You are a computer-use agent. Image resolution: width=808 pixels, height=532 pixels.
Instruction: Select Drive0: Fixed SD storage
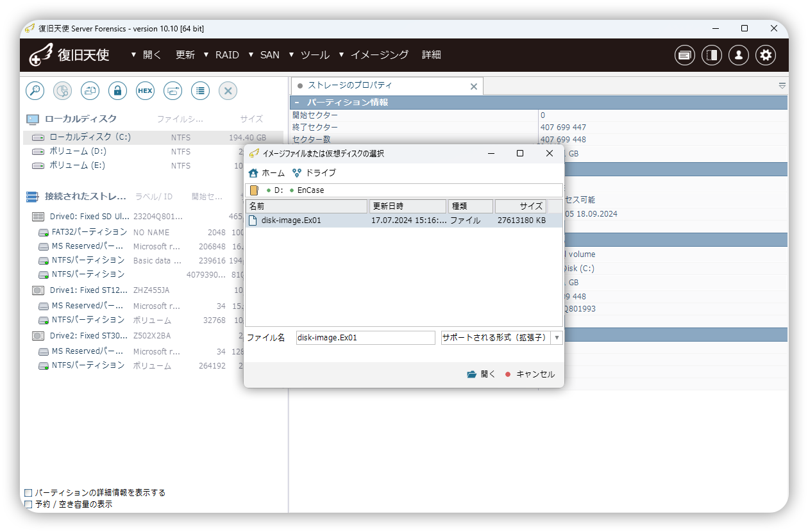coord(90,217)
